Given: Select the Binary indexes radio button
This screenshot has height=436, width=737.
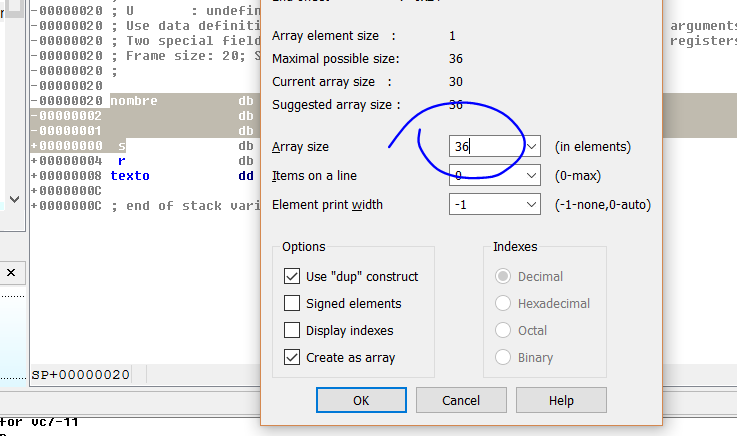Looking at the screenshot, I should coord(503,357).
